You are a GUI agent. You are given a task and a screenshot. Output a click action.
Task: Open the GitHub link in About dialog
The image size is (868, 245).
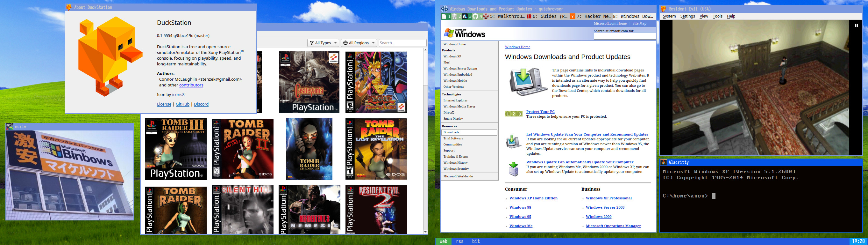[x=183, y=104]
